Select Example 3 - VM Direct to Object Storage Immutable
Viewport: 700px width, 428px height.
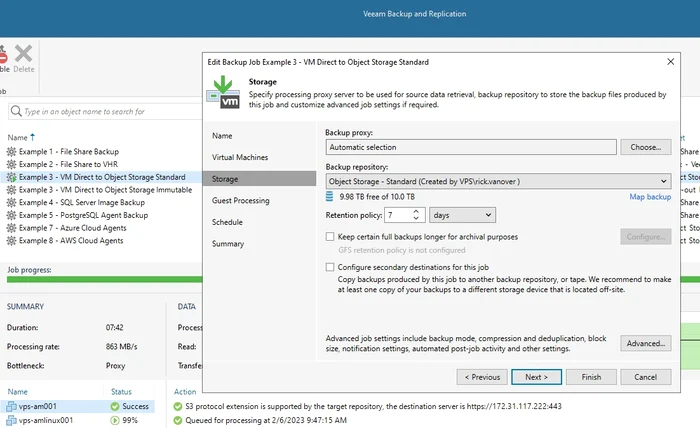point(105,190)
